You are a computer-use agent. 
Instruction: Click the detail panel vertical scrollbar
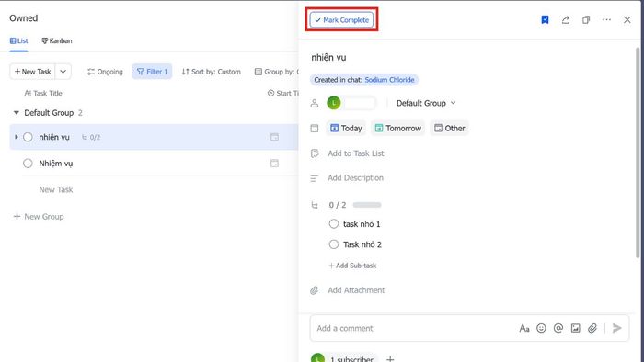(x=638, y=153)
